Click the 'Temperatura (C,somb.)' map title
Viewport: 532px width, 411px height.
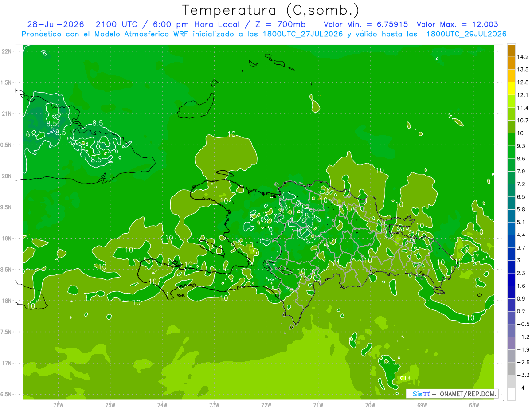(x=270, y=10)
